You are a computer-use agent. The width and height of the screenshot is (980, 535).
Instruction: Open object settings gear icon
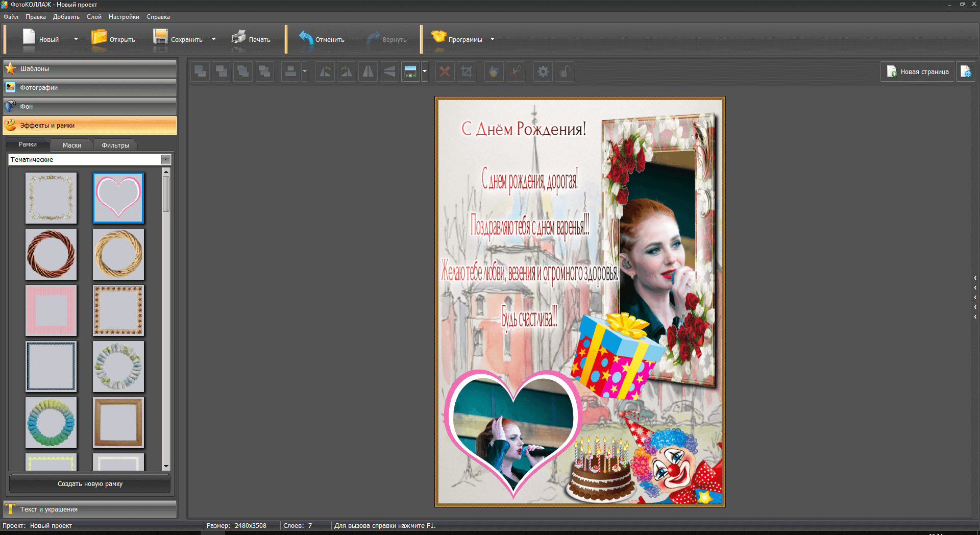coord(543,71)
